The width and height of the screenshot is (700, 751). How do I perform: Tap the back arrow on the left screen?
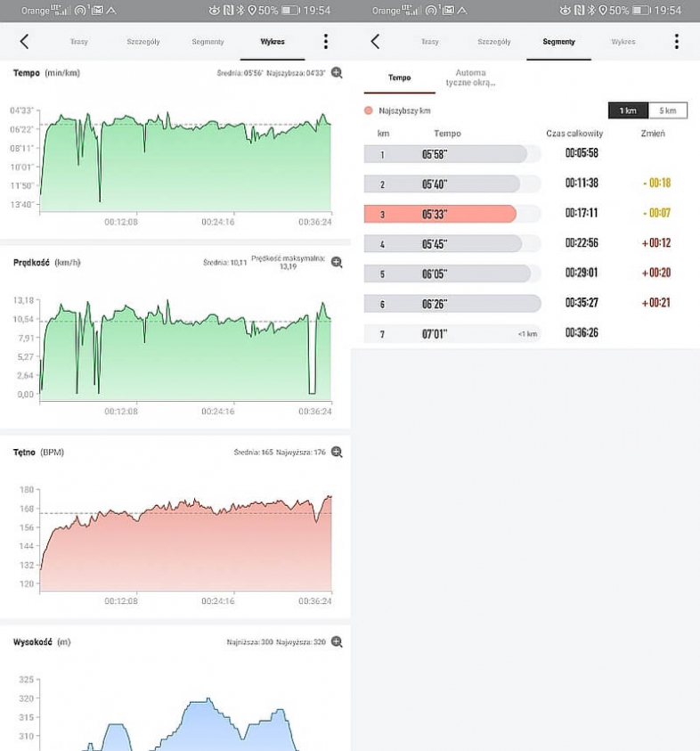(x=24, y=42)
